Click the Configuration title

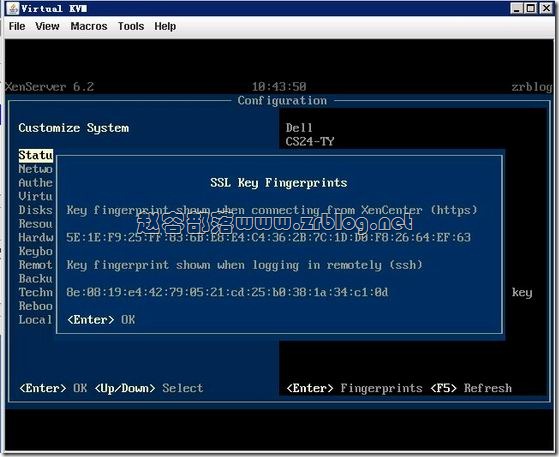click(282, 101)
